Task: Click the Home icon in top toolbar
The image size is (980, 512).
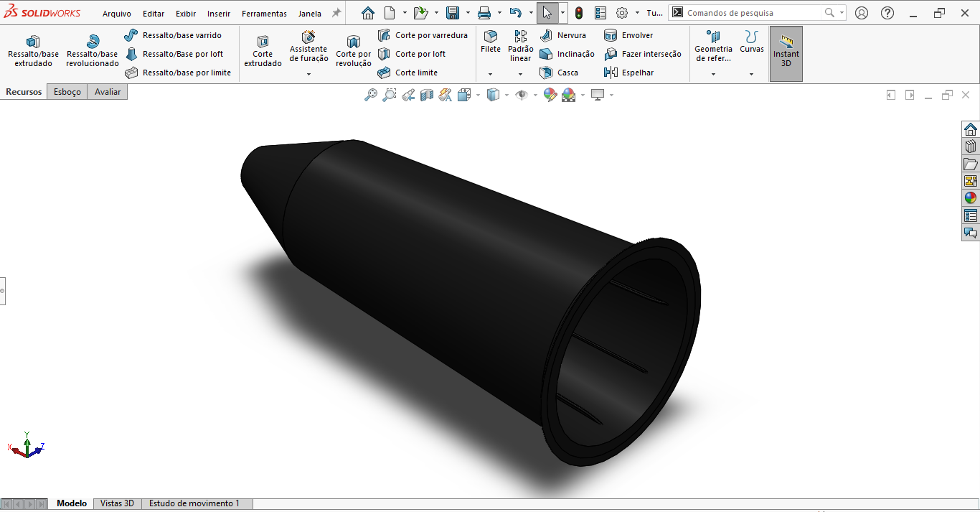Action: (x=368, y=13)
